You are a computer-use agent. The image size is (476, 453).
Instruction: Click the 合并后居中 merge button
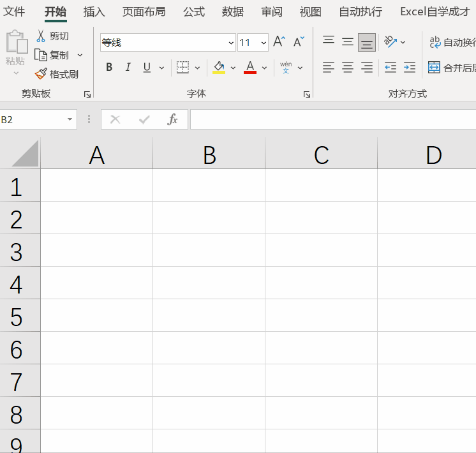click(452, 68)
